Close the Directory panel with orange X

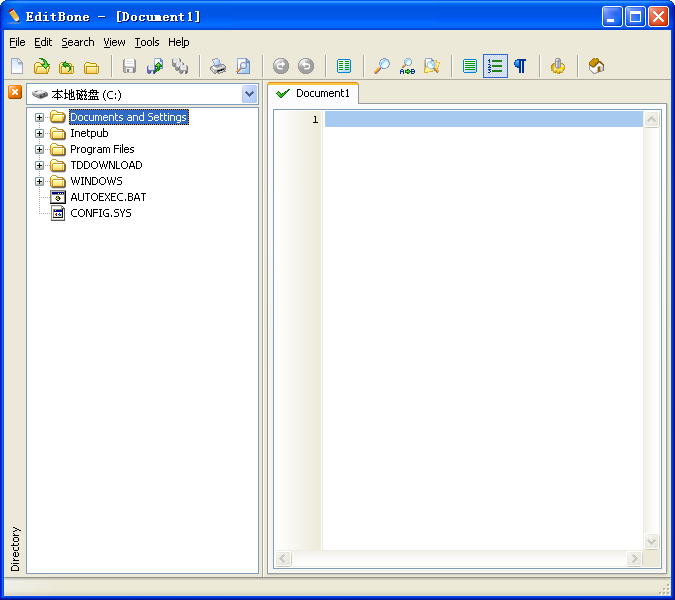click(x=15, y=92)
